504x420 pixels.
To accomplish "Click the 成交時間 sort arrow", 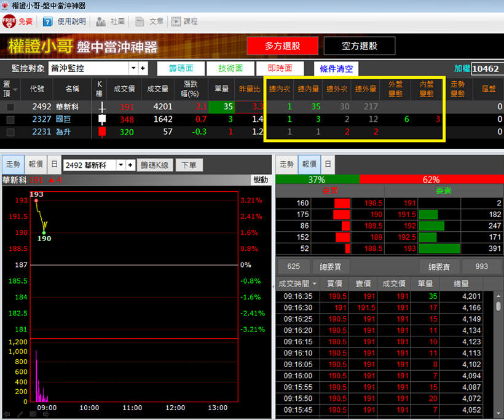I will [x=314, y=283].
